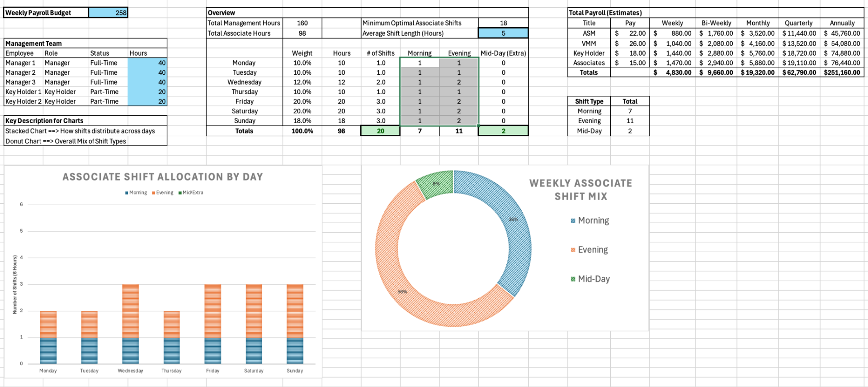This screenshot has width=868, height=387.
Task: Click Sunday's Mid-Day (Extra) cell
Action: pyautogui.click(x=503, y=121)
